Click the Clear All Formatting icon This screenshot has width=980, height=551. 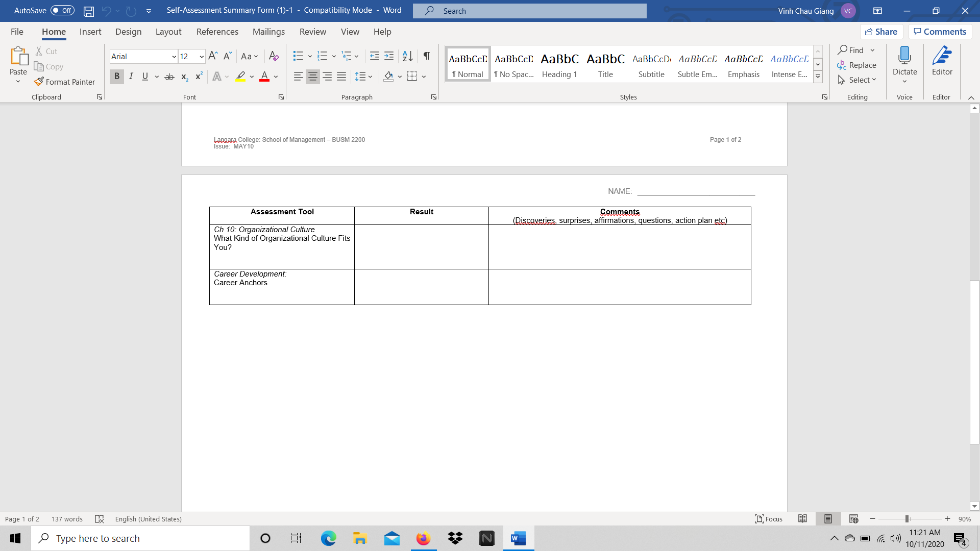pos(274,56)
